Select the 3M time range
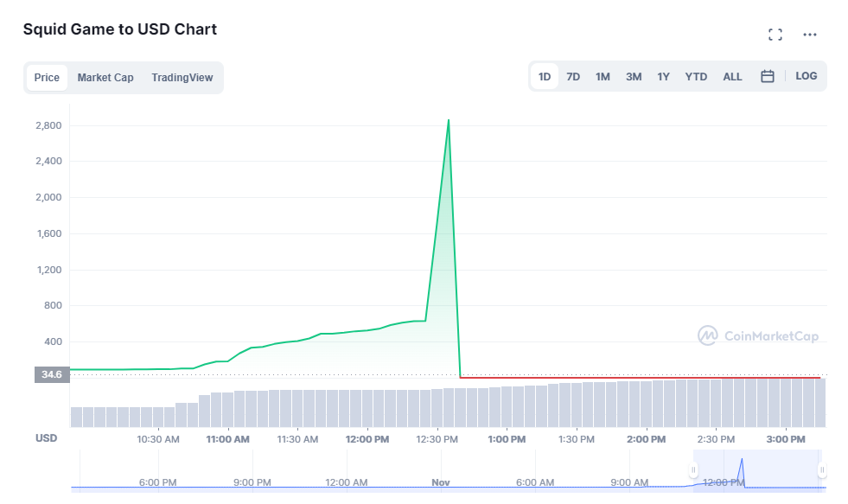 pyautogui.click(x=634, y=77)
